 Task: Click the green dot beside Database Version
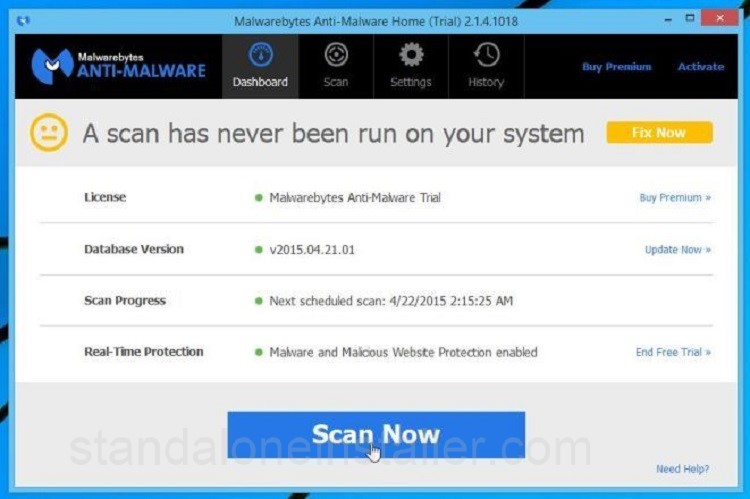[x=259, y=249]
